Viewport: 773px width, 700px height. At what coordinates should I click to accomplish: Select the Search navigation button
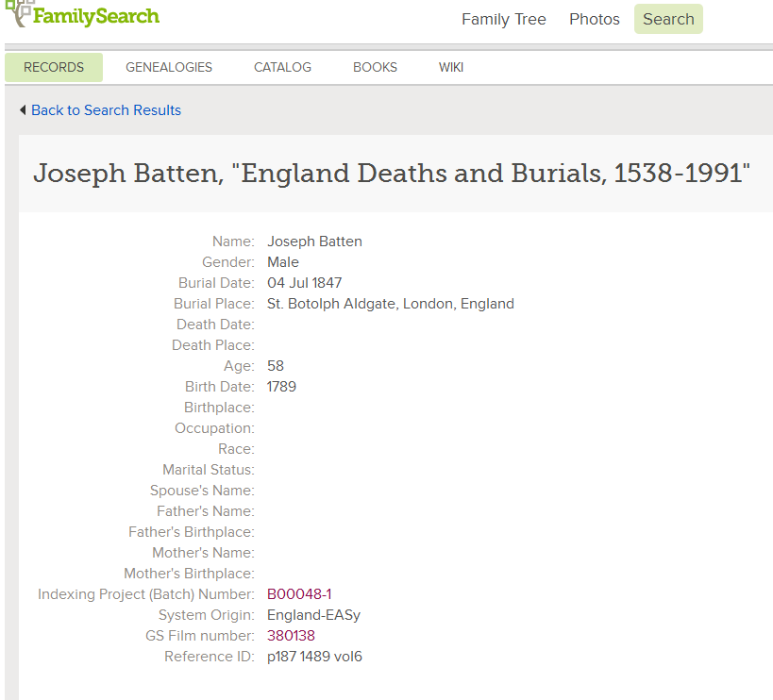point(668,19)
